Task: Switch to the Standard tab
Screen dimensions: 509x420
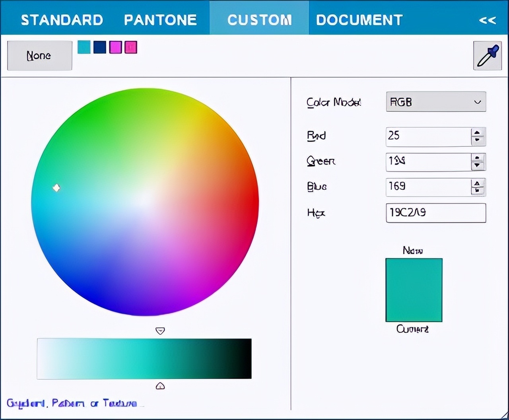Action: (62, 20)
